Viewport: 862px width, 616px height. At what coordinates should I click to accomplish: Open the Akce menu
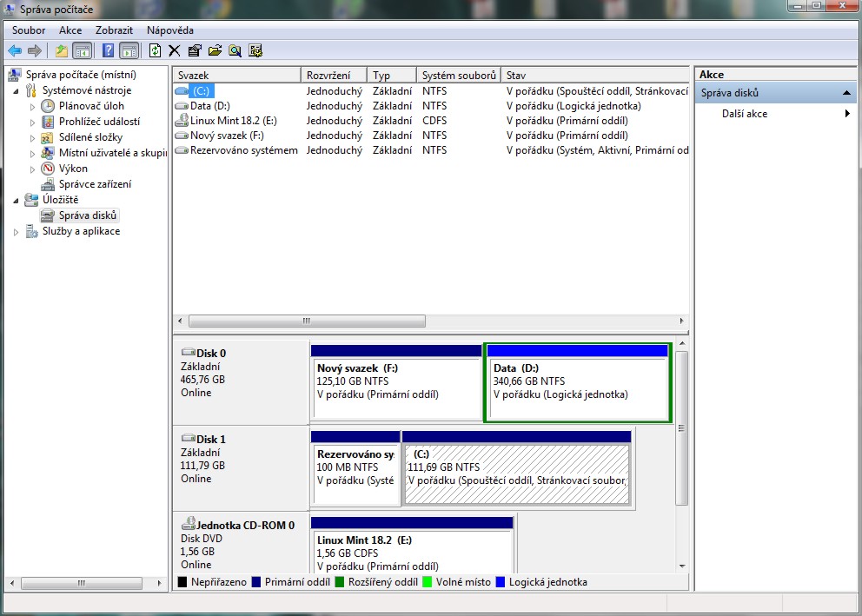[x=70, y=30]
